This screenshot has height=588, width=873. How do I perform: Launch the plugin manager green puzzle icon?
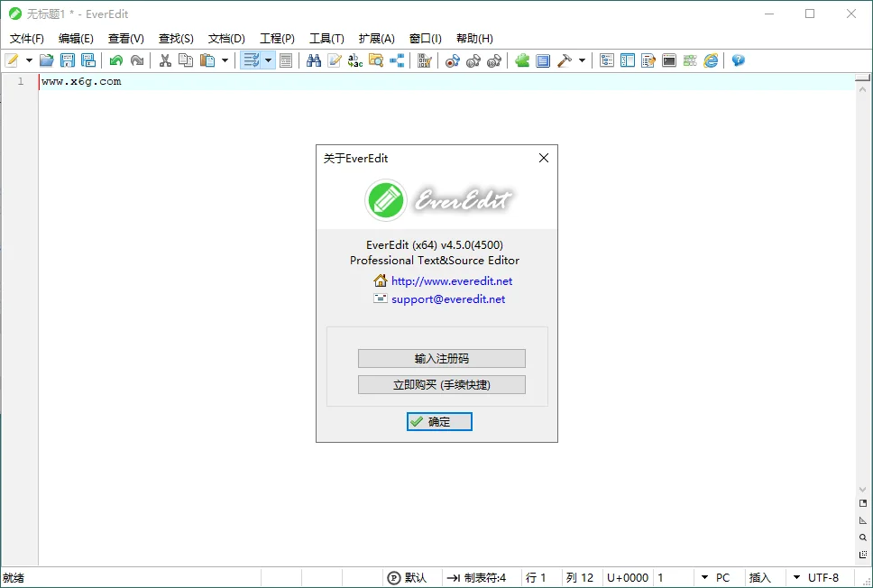(520, 60)
